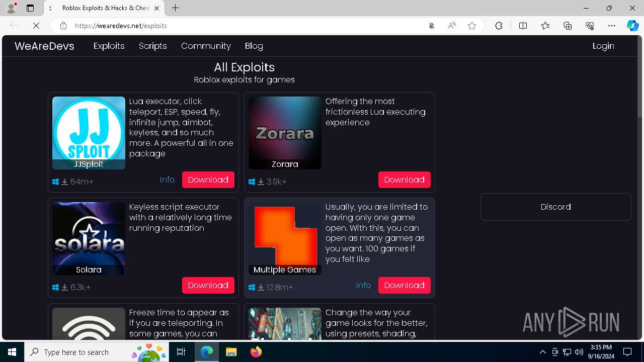The width and height of the screenshot is (644, 362).
Task: Activate Read aloud icon
Action: (x=452, y=26)
